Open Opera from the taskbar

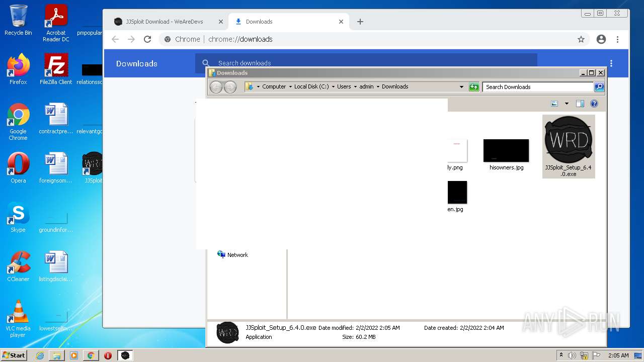point(108,355)
